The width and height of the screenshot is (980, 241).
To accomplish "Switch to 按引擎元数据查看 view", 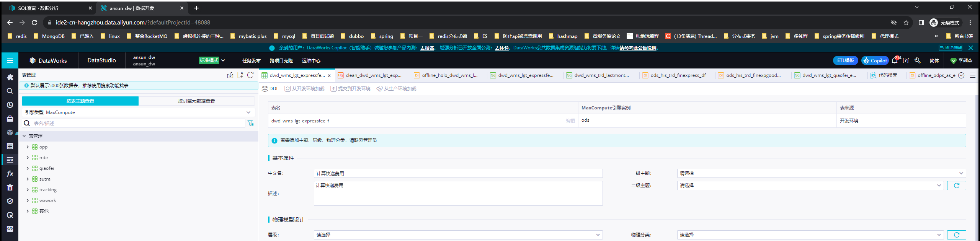I will click(196, 101).
